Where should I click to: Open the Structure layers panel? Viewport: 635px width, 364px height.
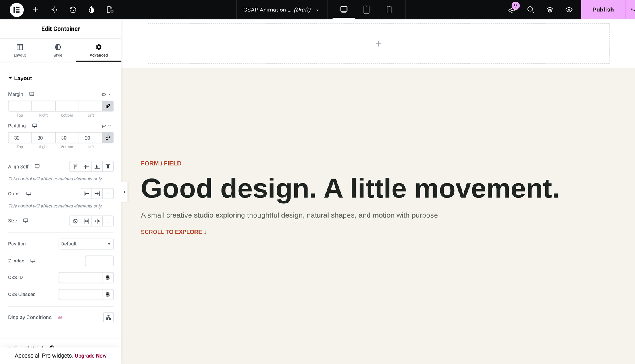pos(550,10)
